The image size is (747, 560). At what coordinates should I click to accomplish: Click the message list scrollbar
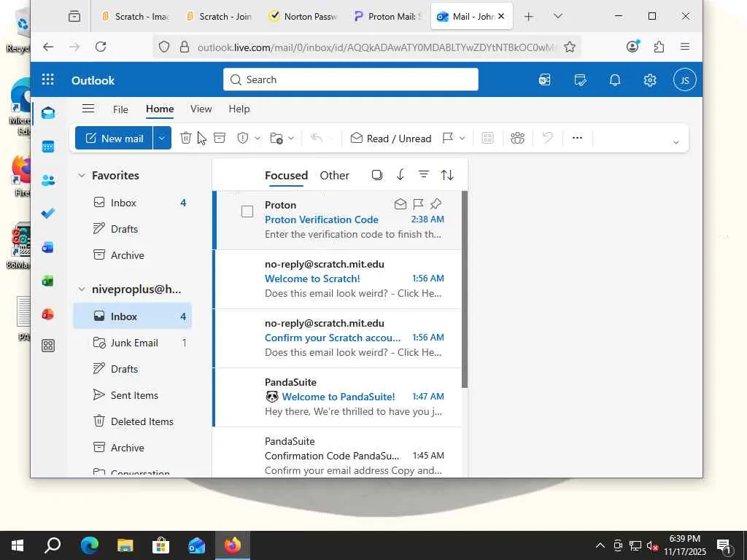[x=465, y=289]
